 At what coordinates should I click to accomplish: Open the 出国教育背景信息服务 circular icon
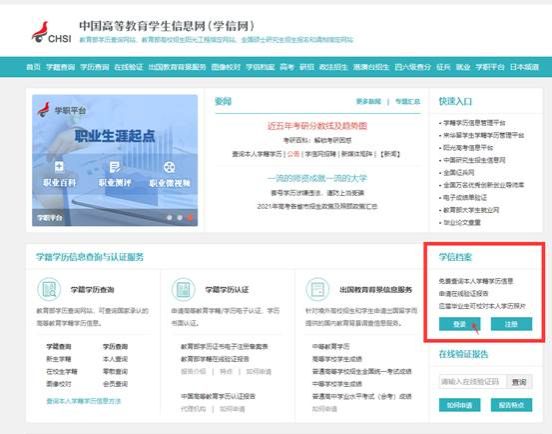point(318,289)
